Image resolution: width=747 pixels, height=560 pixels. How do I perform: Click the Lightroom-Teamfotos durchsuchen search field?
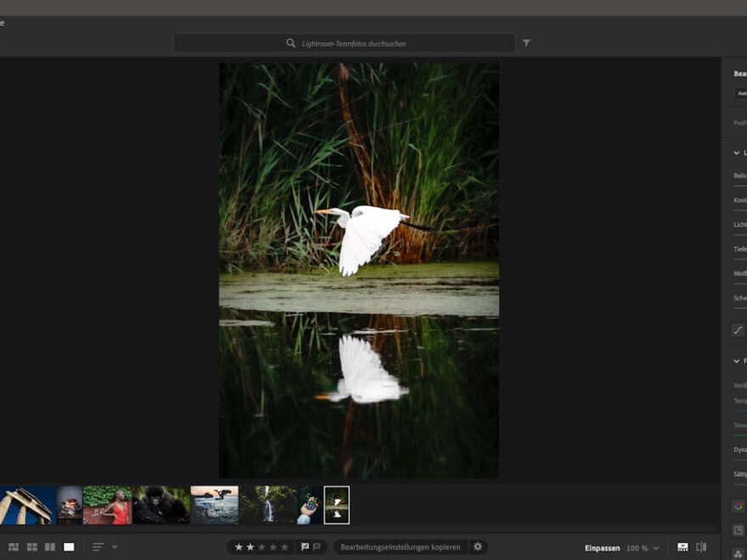(x=345, y=43)
